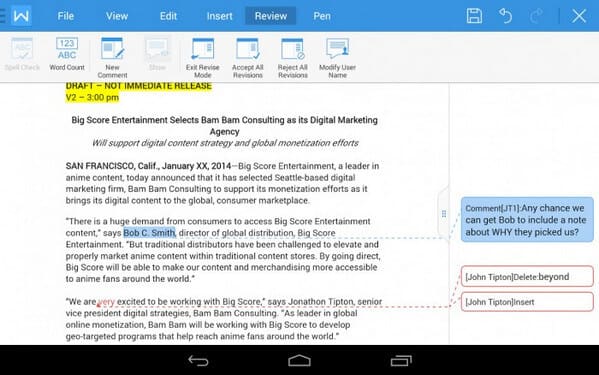599x375 pixels.
Task: Tap the Android Home button
Action: click(300, 360)
